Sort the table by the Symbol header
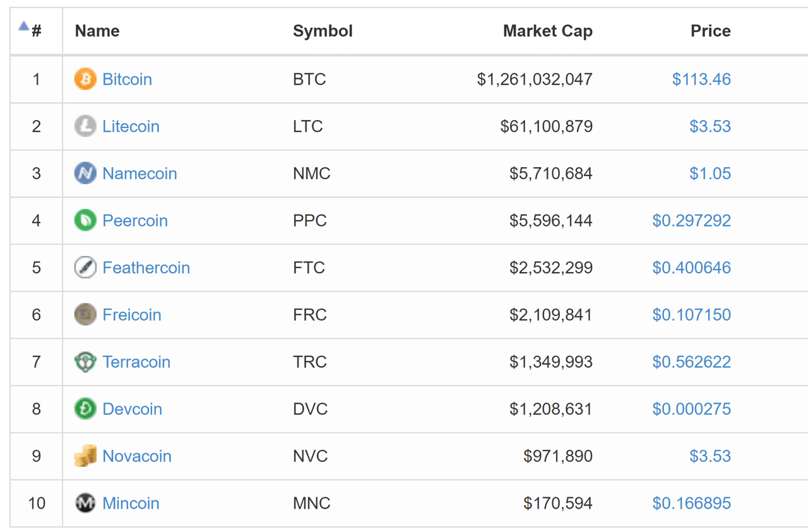The width and height of the screenshot is (808, 532). coord(323,30)
